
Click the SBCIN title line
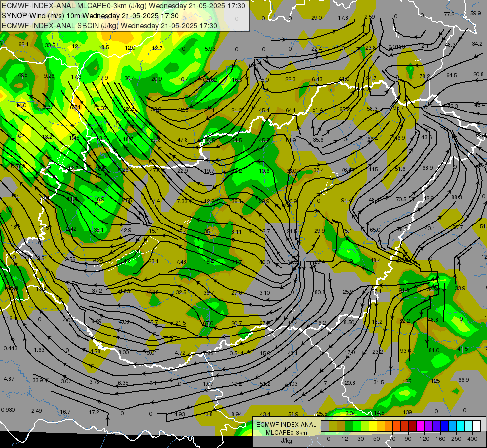click(x=109, y=26)
